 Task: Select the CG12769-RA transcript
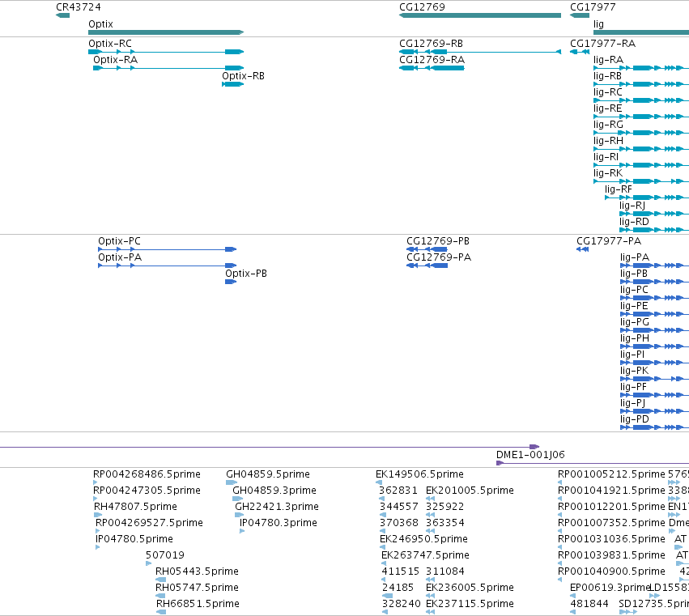click(432, 68)
